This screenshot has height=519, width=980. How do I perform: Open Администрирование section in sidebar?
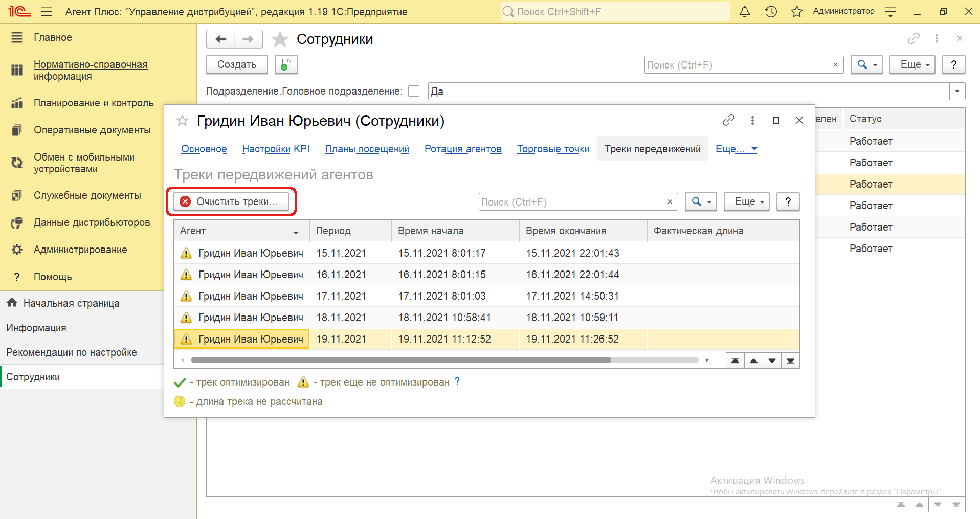click(80, 250)
